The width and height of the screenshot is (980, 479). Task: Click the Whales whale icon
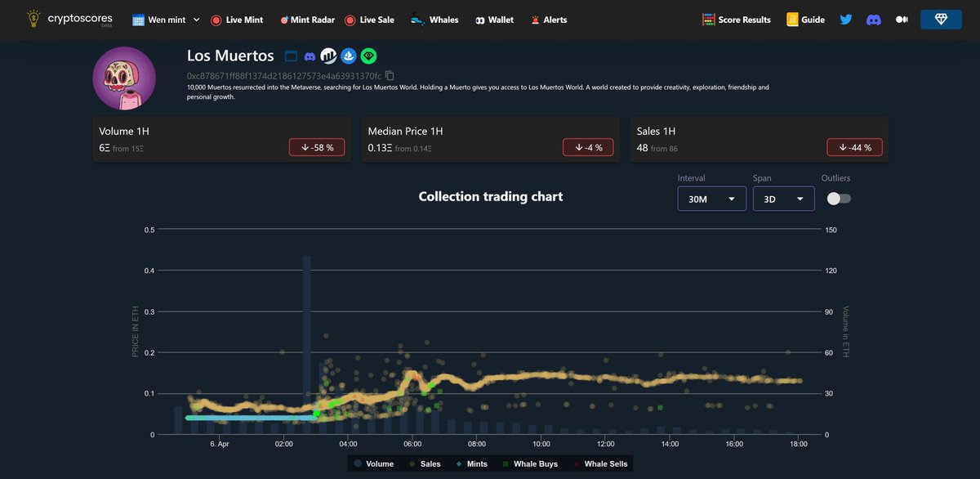click(x=416, y=20)
